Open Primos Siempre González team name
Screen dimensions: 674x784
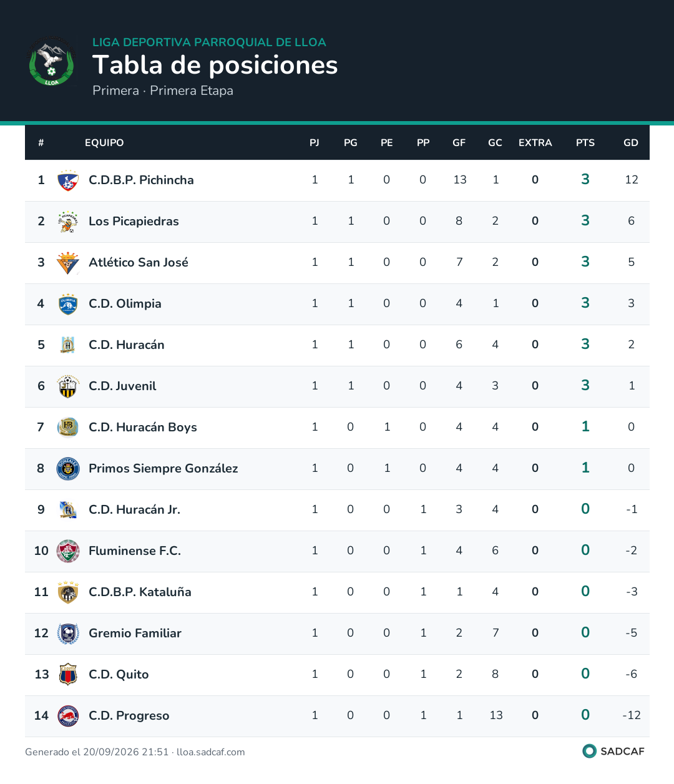pyautogui.click(x=164, y=468)
